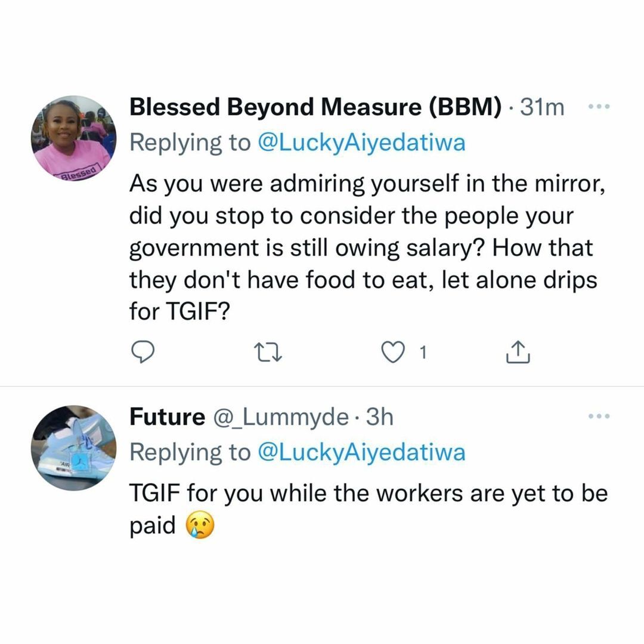Open the three-dot menu on Future's tweet
The width and height of the screenshot is (644, 644).
click(598, 417)
